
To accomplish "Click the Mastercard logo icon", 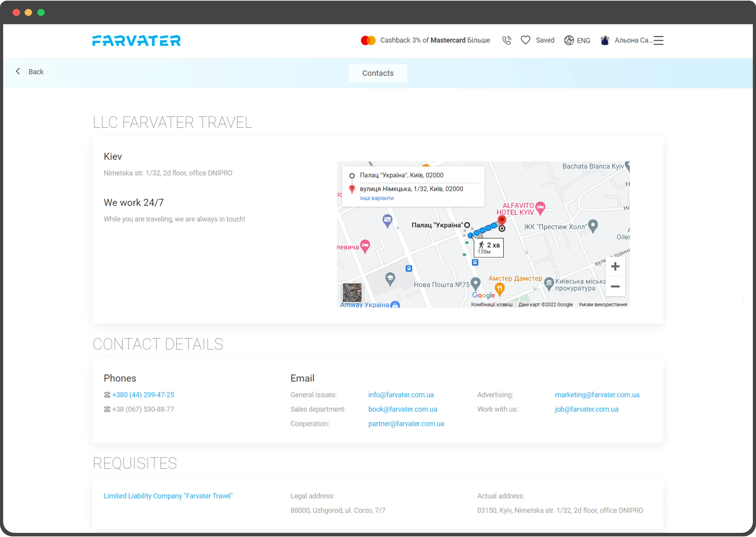I will tap(368, 40).
